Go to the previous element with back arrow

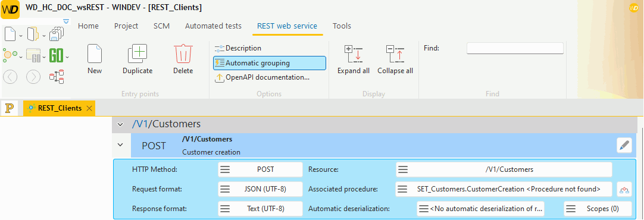[10, 76]
